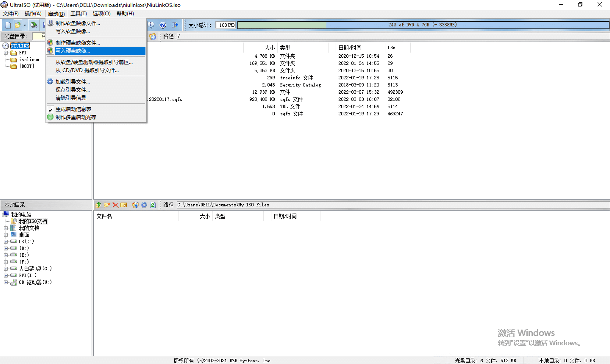Expand the OS(C:) drive node
Viewport: 610px width, 364px height.
(x=6, y=242)
